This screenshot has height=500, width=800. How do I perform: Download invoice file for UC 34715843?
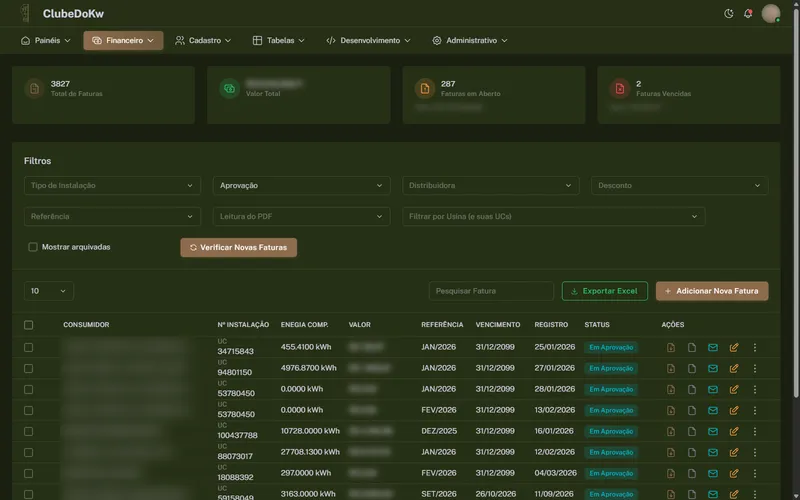pos(670,347)
